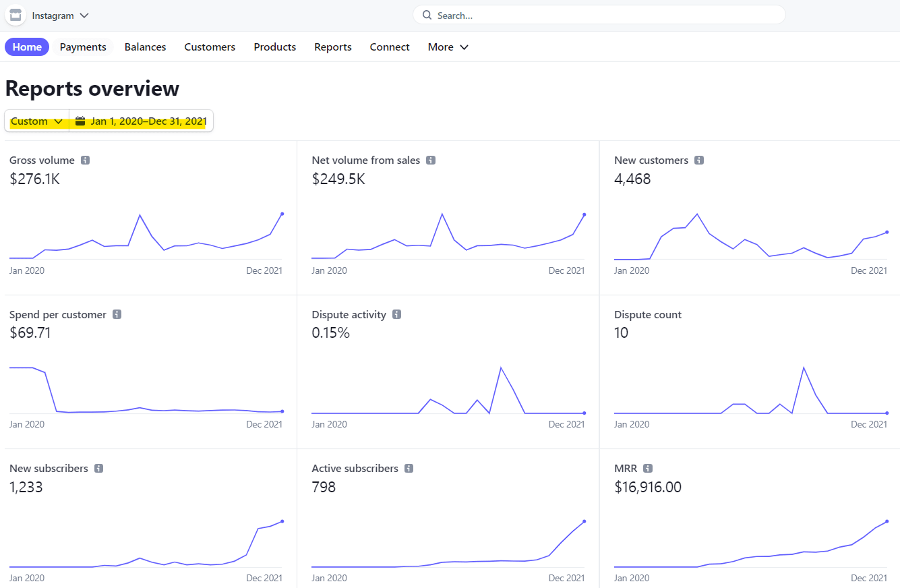Click info icon beside Net volume from sales

(431, 160)
